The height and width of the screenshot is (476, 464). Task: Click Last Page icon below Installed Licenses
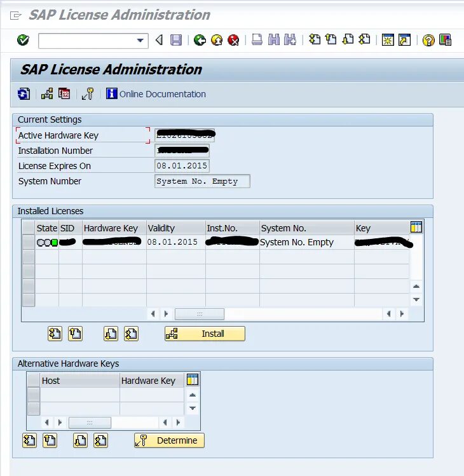click(131, 334)
